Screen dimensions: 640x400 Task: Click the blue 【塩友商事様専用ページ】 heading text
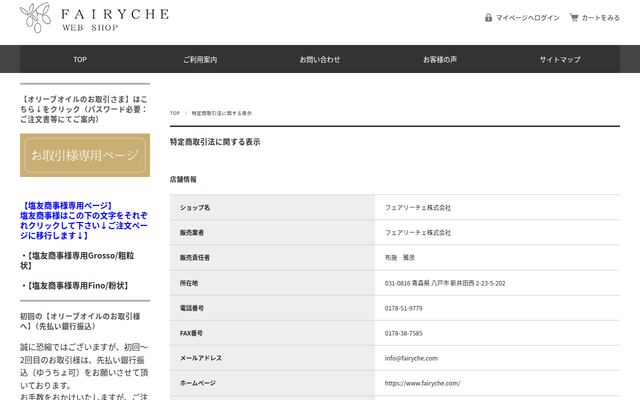coord(67,205)
